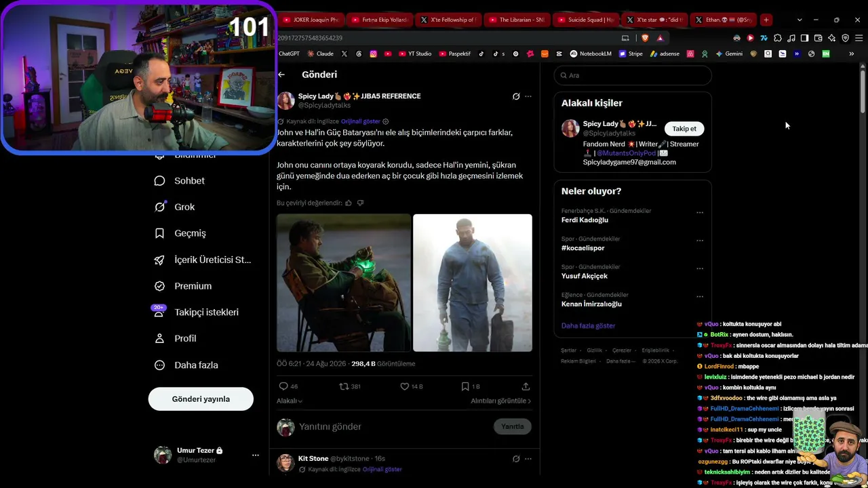Open the Claude bookmark
Viewport: 868px width, 488px height.
pos(320,54)
